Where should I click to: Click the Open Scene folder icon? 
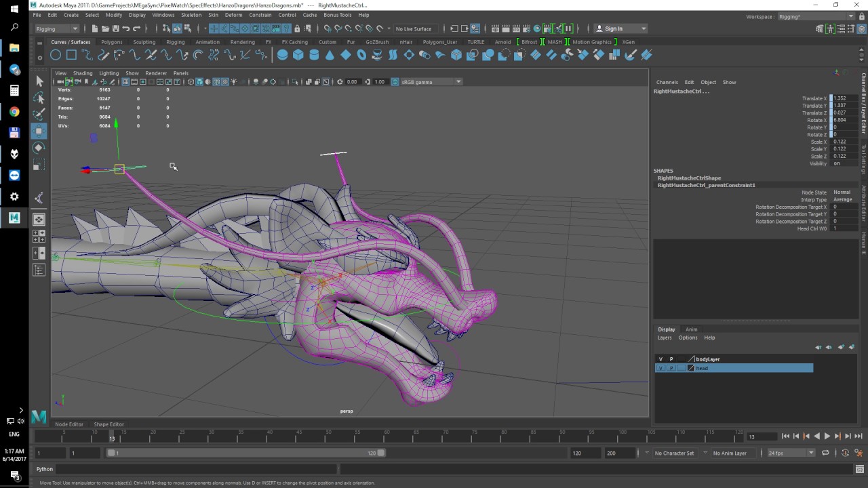point(105,28)
